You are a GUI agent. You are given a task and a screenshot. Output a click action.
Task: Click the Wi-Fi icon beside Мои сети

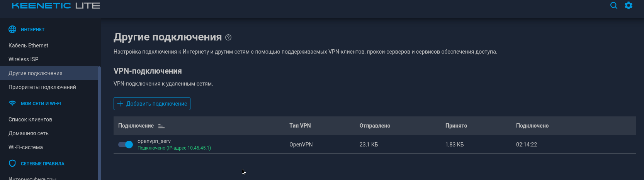pos(12,103)
